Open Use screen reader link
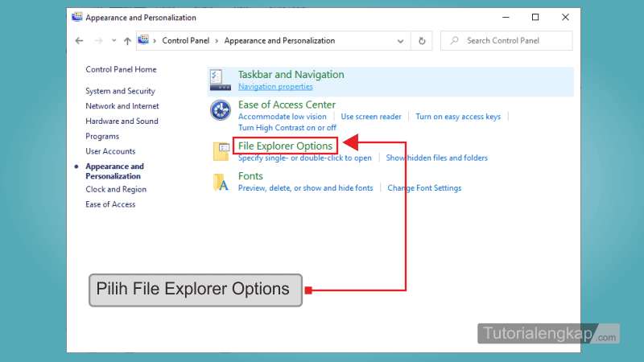The image size is (644, 362). (x=371, y=117)
